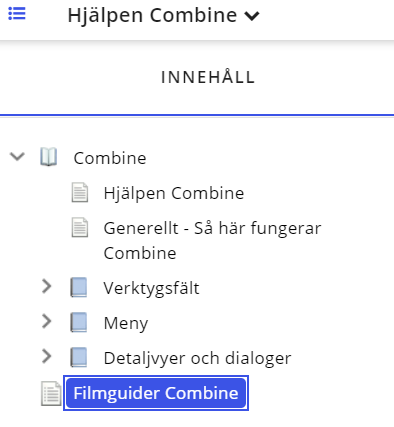Open the Meny entry
The height and width of the screenshot is (427, 394).
click(126, 323)
